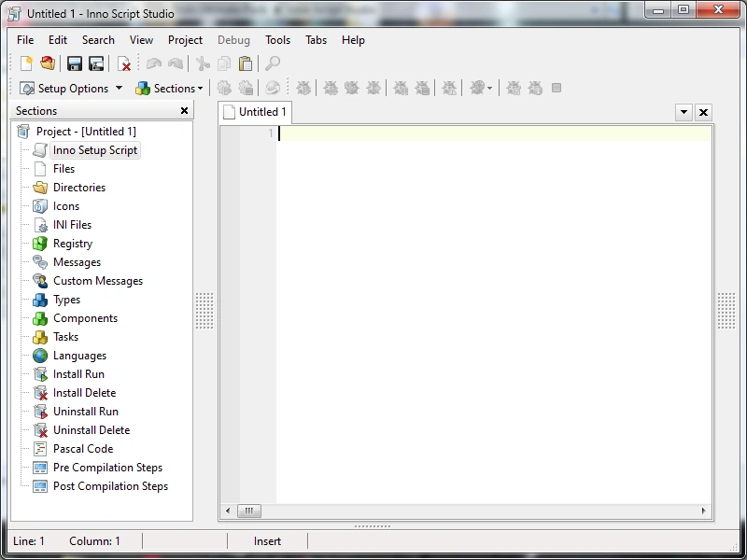Click the right scroll arrow in editor

click(x=704, y=511)
